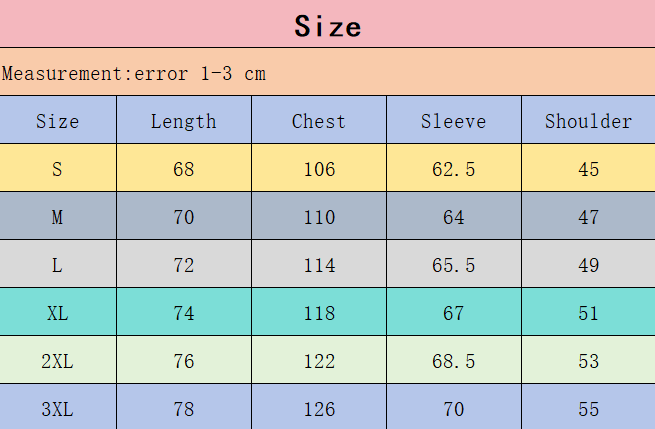Select shoulder value 51 in XL row

coord(588,313)
